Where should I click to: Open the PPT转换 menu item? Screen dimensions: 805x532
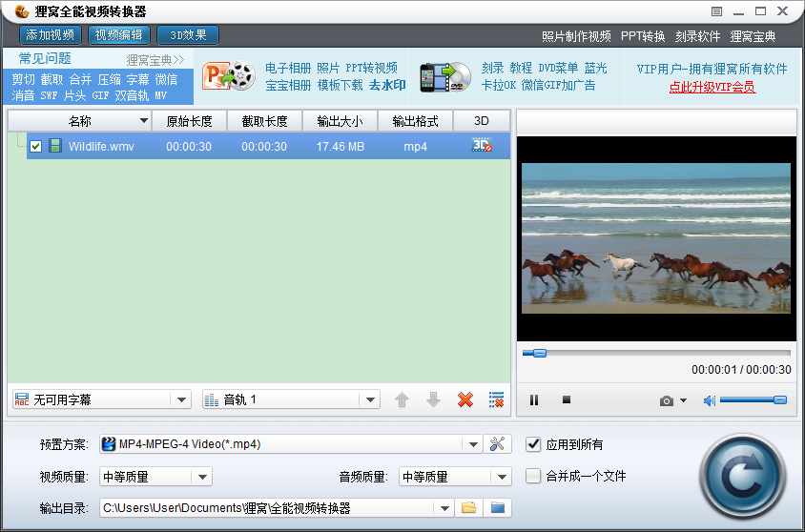point(643,36)
